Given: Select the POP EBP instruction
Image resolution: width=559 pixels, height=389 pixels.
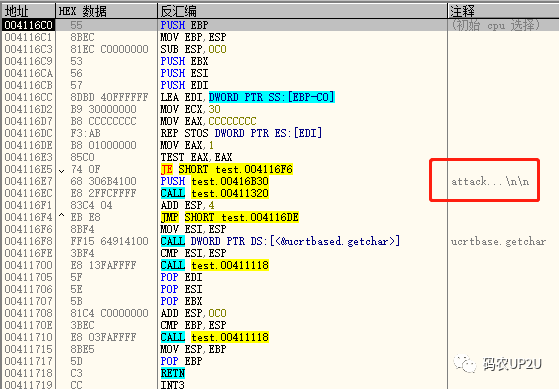Looking at the screenshot, I should pyautogui.click(x=181, y=361).
